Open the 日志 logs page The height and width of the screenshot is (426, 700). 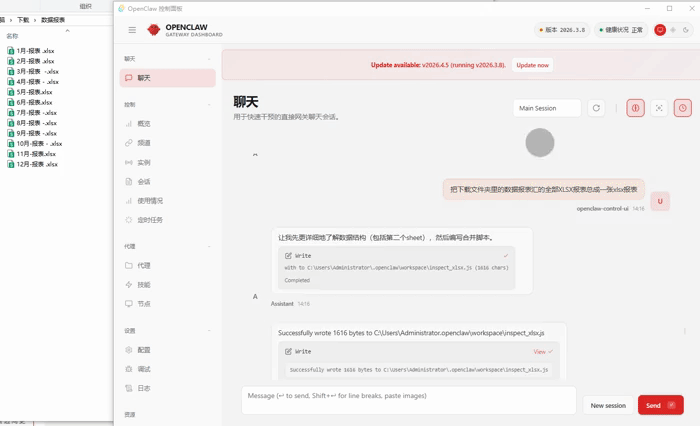coord(167,388)
